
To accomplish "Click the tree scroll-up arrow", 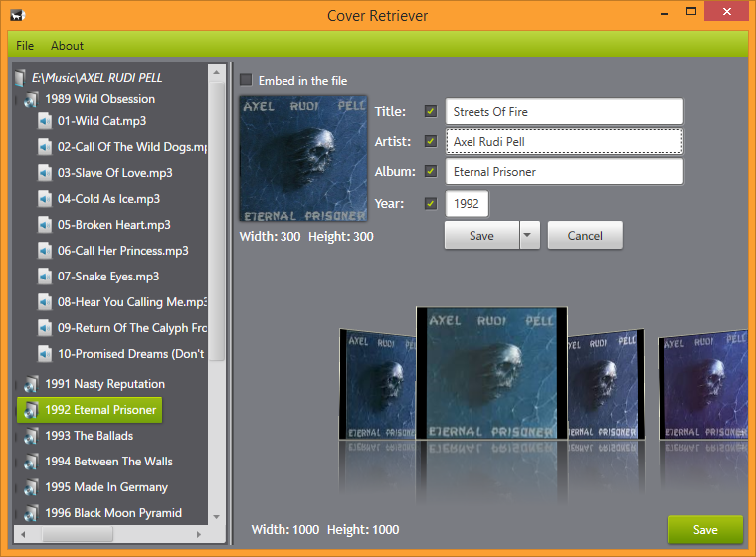I will 217,72.
